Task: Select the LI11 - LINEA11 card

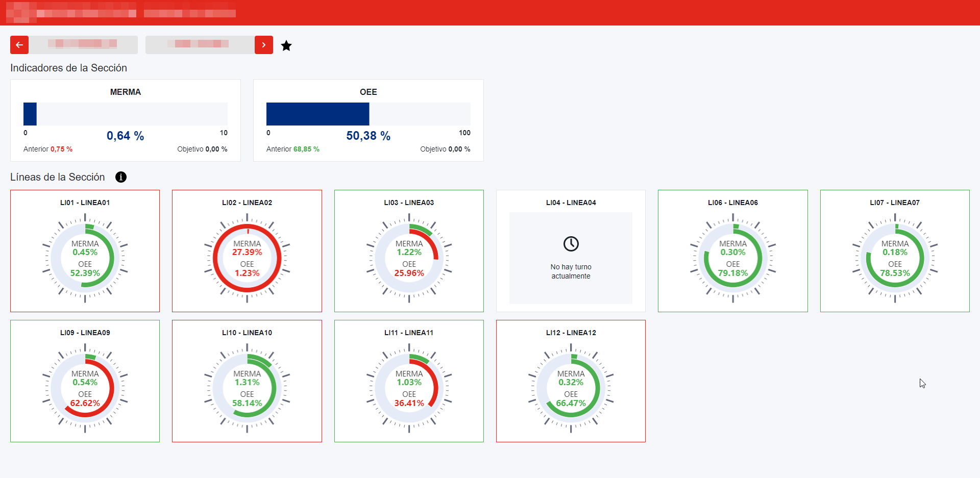Action: 409,381
